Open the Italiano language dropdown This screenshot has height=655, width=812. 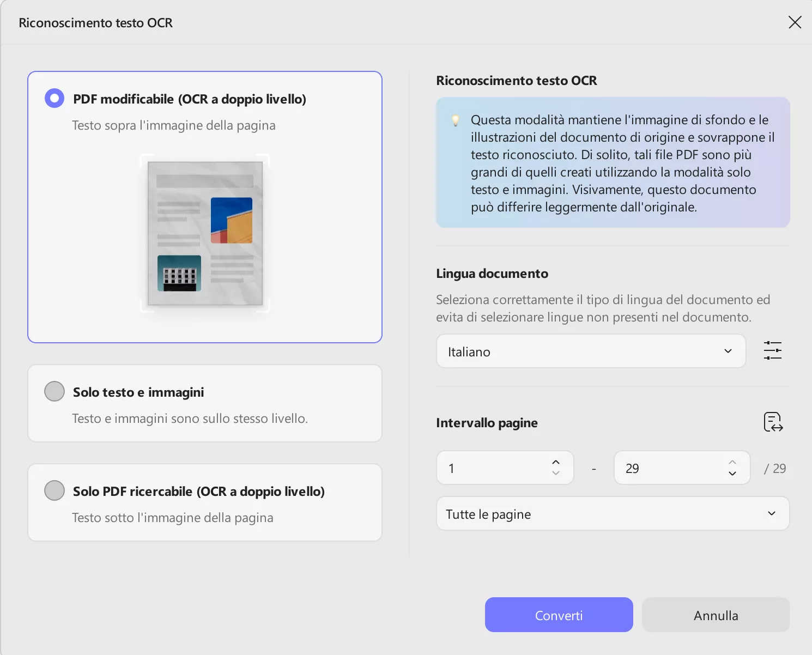coord(591,351)
